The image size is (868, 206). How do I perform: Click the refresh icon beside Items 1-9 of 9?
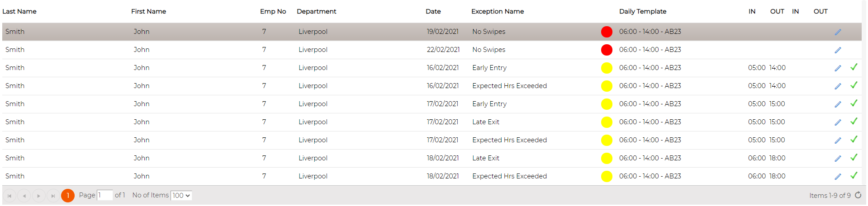[858, 195]
